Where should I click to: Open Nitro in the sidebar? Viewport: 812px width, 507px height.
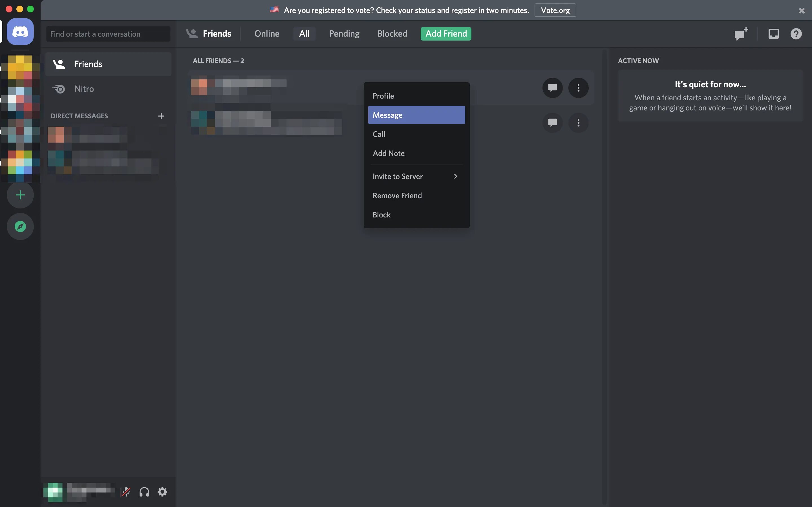[x=84, y=89]
